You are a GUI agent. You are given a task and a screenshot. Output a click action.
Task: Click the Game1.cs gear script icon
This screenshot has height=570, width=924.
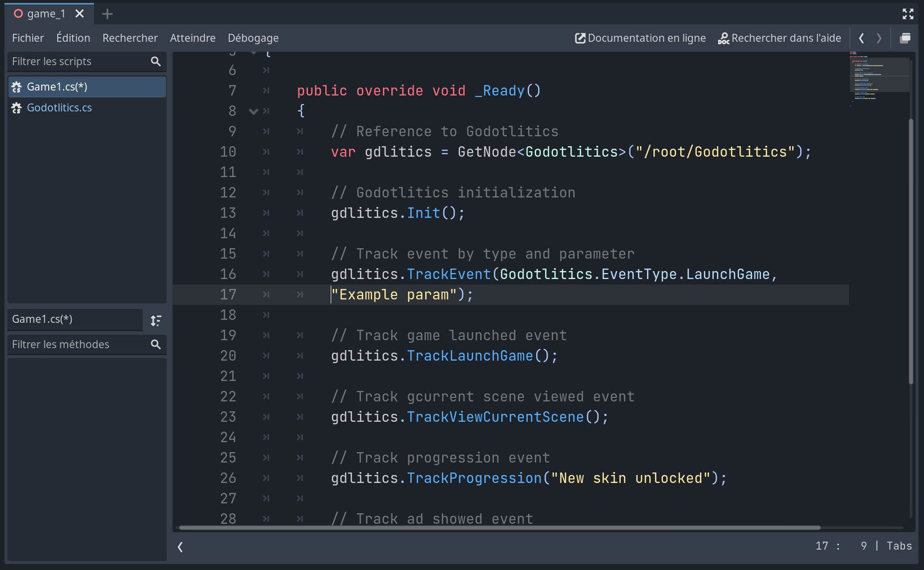[x=17, y=87]
